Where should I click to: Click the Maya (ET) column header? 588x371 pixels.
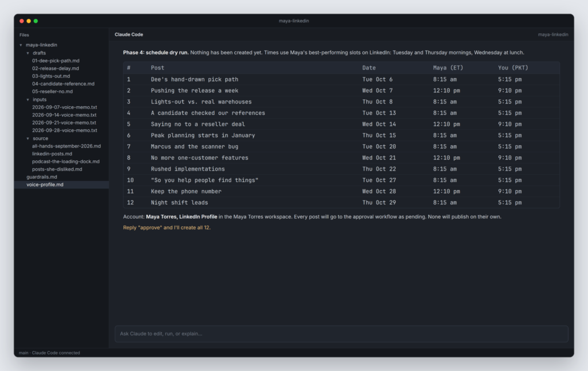tap(448, 68)
